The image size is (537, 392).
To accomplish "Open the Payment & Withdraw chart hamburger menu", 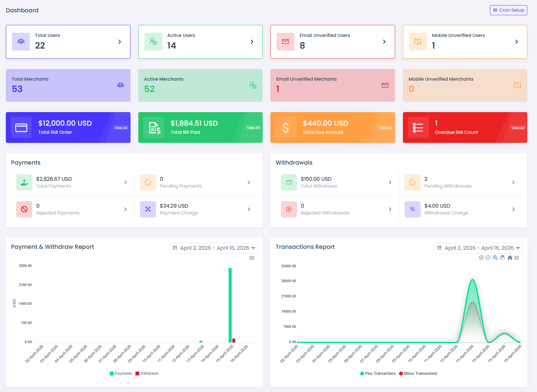I will coord(252,258).
